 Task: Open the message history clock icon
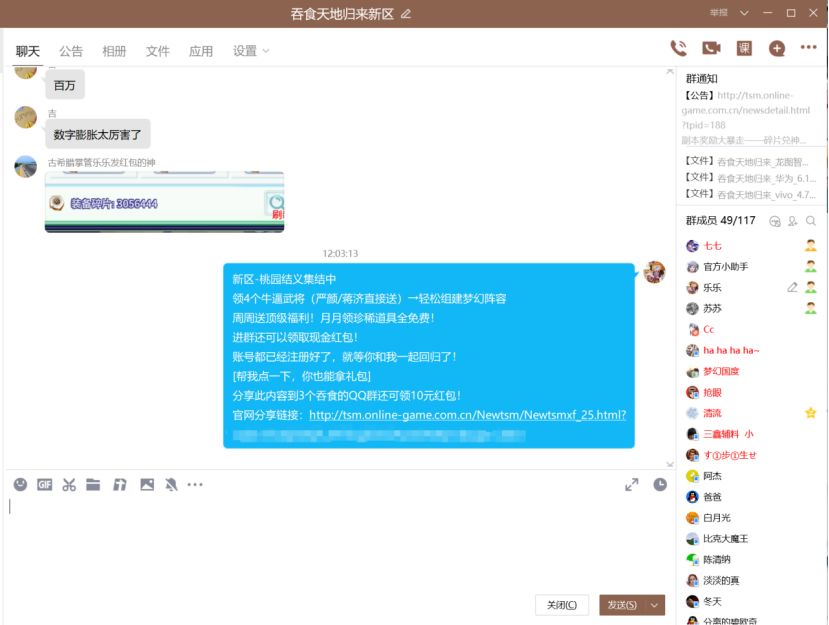pos(660,484)
